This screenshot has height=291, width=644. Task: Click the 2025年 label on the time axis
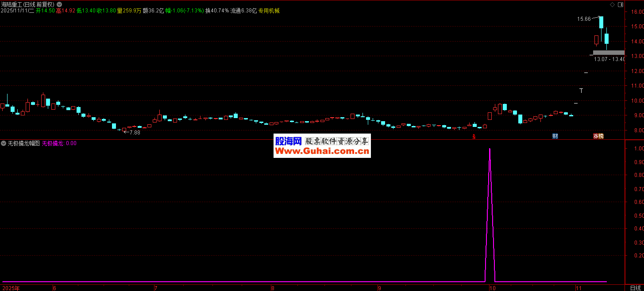pos(11,288)
